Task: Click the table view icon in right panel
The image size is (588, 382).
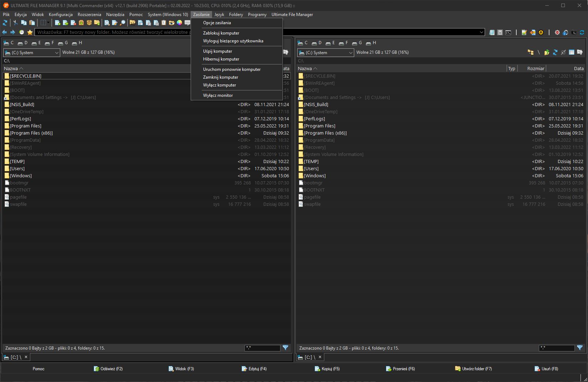Action: (x=572, y=52)
